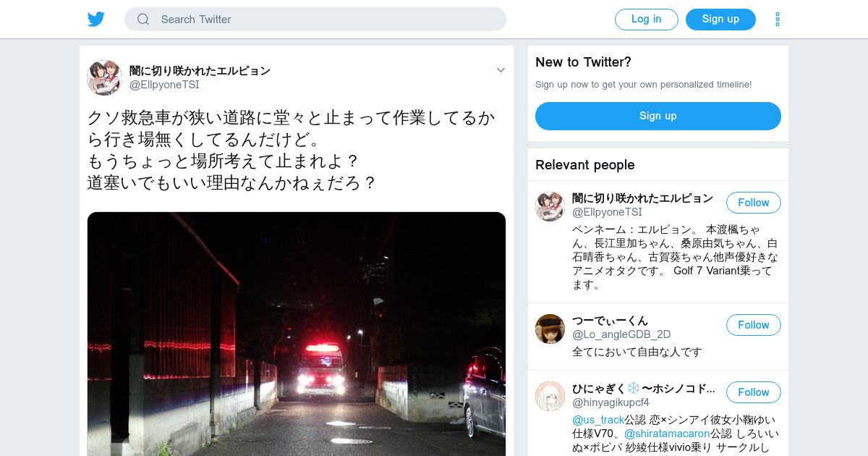Image resolution: width=868 pixels, height=456 pixels.
Task: Follow the @Lo_angleGDB_2D account
Action: (x=754, y=325)
